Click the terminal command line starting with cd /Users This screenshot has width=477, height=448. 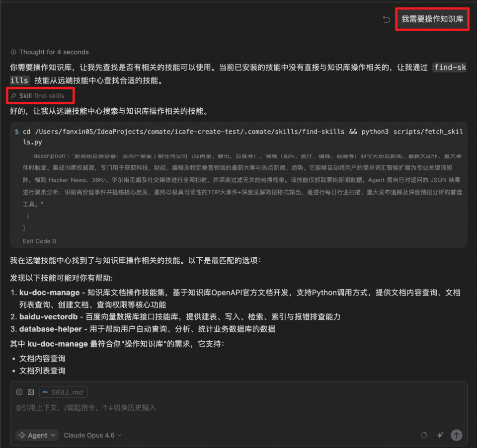click(x=243, y=137)
